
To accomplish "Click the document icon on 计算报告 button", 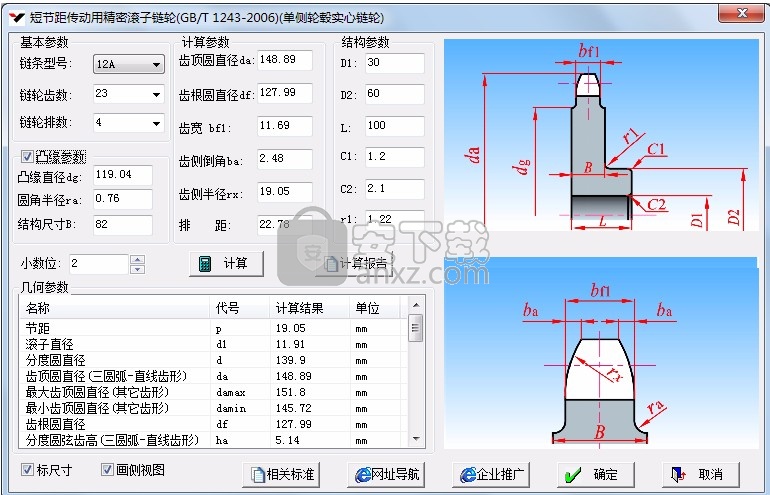I will point(332,264).
